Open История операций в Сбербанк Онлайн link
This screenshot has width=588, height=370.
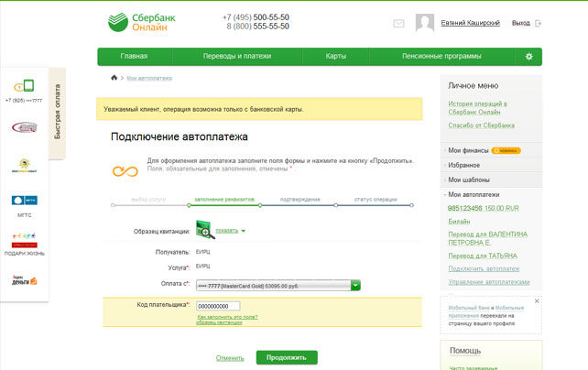point(478,108)
